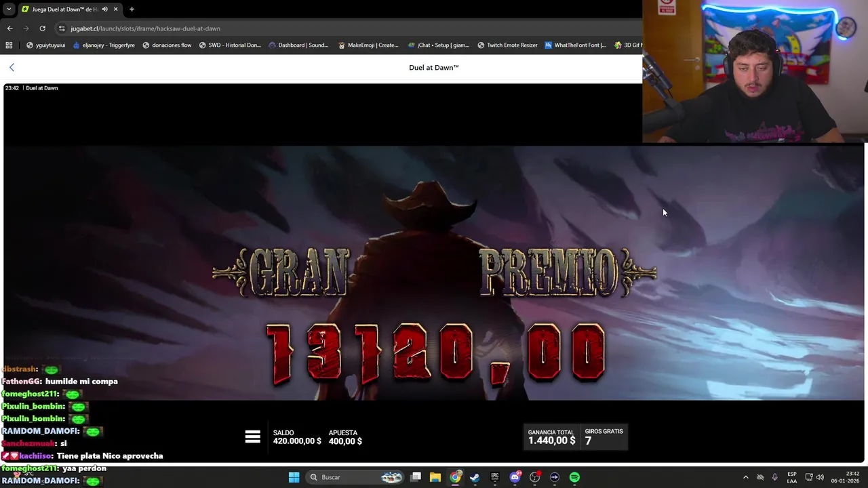
Task: Click the taskbar Buscar search box
Action: [355, 477]
